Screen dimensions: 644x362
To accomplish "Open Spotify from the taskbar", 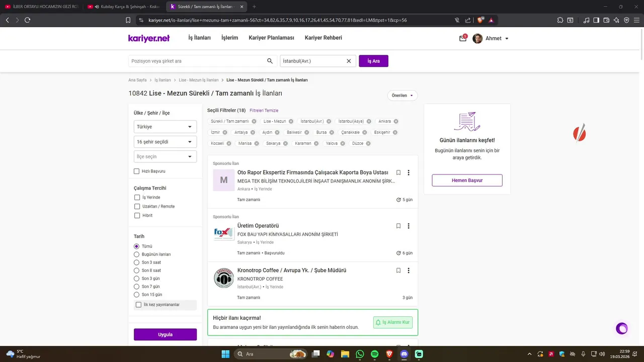I will [374, 354].
